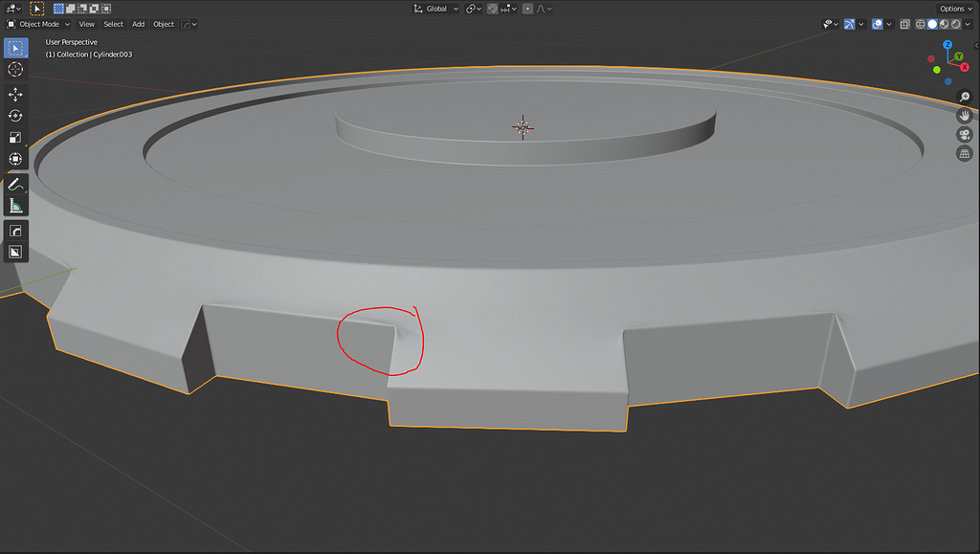
Task: Open the proportional falloff dropdown
Action: pyautogui.click(x=544, y=9)
